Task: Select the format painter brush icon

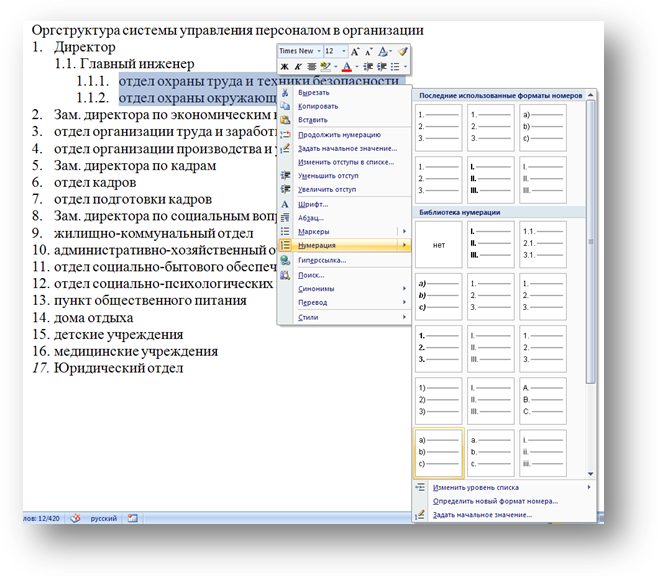Action: (402, 52)
